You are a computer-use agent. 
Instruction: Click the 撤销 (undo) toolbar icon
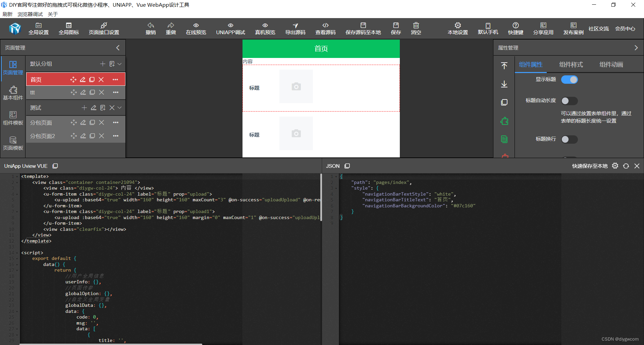point(151,28)
